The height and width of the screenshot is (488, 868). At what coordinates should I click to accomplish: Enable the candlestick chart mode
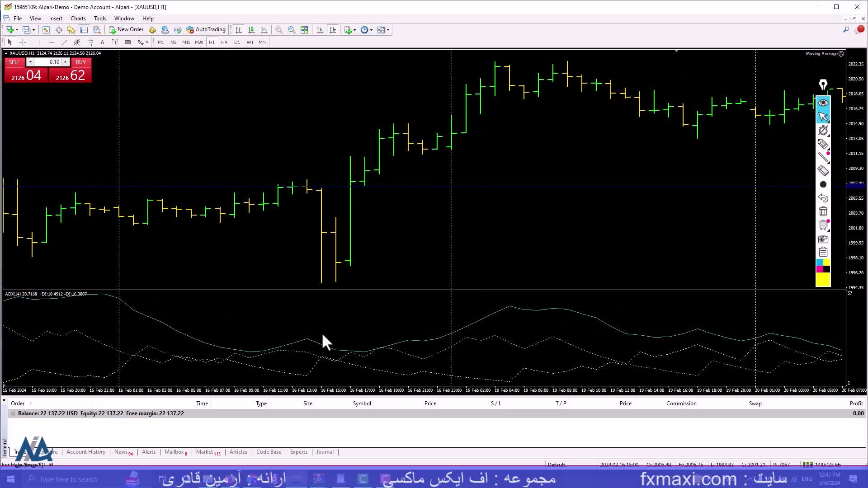coord(251,30)
